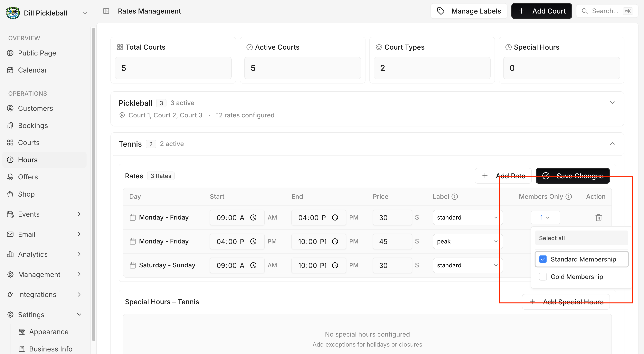Viewport: 644px width, 354px height.
Task: Expand the Pickleball court section
Action: click(x=612, y=103)
